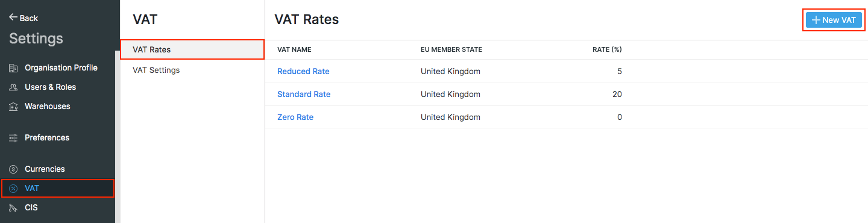868x223 pixels.
Task: Click the Currencies dollar icon
Action: point(13,169)
